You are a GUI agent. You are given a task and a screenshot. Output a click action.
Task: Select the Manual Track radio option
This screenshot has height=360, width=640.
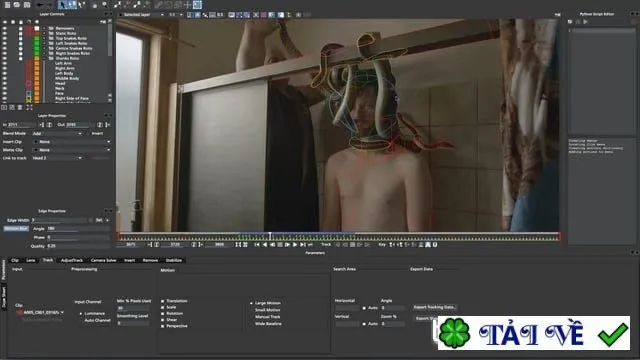pyautogui.click(x=251, y=317)
